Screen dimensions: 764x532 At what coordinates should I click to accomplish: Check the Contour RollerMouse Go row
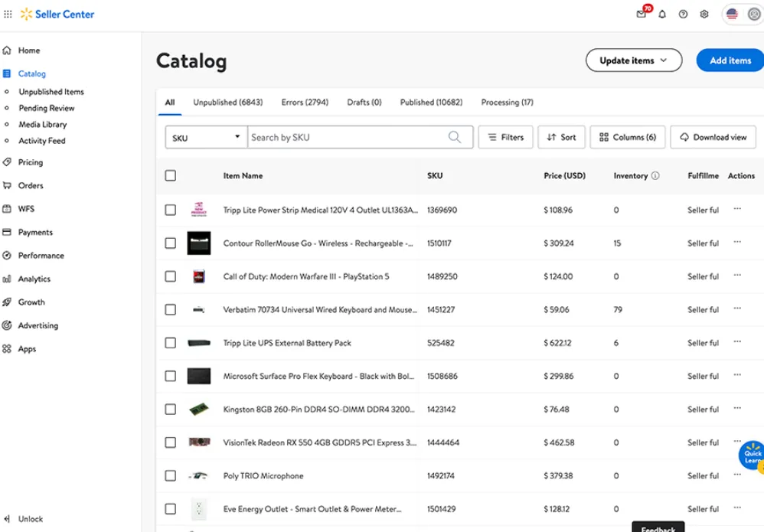click(x=171, y=243)
